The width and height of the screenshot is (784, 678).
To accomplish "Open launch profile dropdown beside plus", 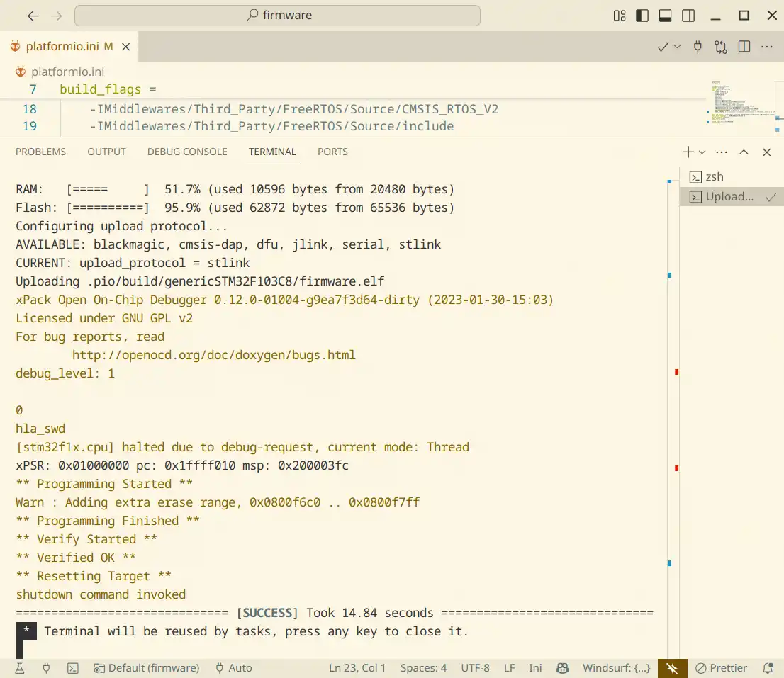I will (702, 152).
